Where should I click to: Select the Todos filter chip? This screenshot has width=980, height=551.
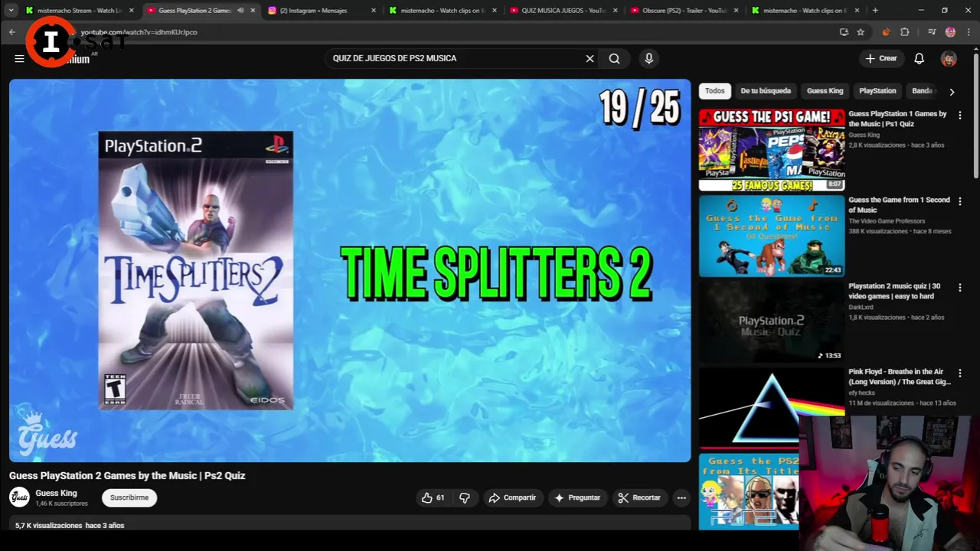click(714, 90)
